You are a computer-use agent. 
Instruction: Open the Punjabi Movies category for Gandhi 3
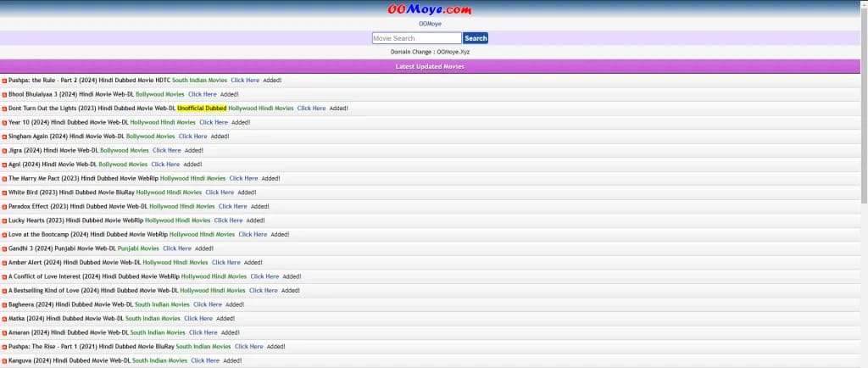click(x=137, y=248)
